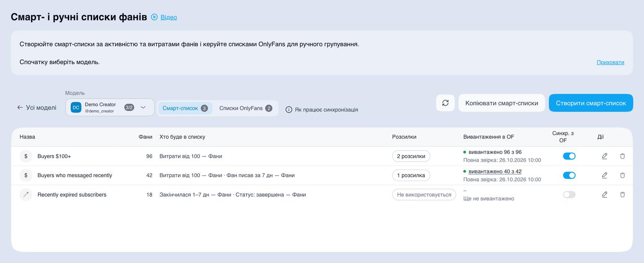This screenshot has width=644, height=263.
Task: Click the info icon for synchronization help
Action: pyautogui.click(x=289, y=109)
